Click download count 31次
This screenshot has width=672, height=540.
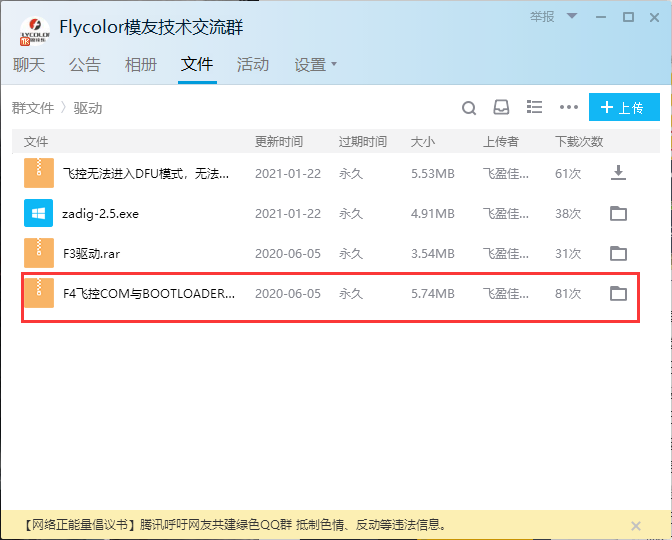pyautogui.click(x=568, y=254)
